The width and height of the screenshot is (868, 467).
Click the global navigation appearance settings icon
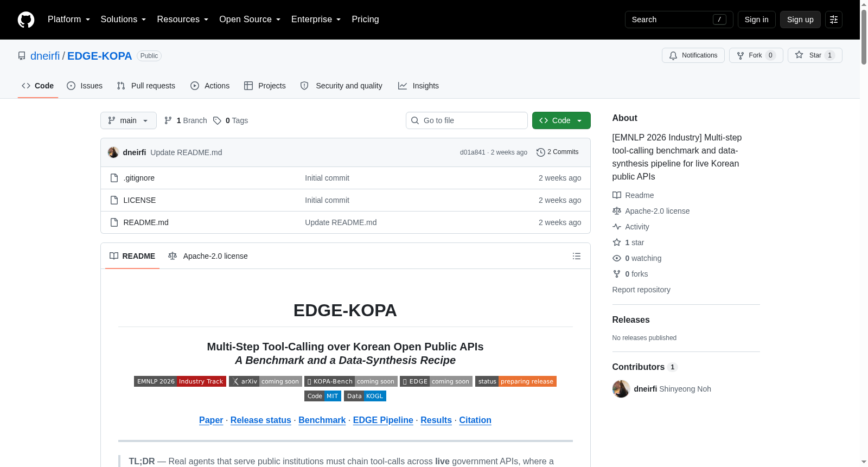(834, 20)
